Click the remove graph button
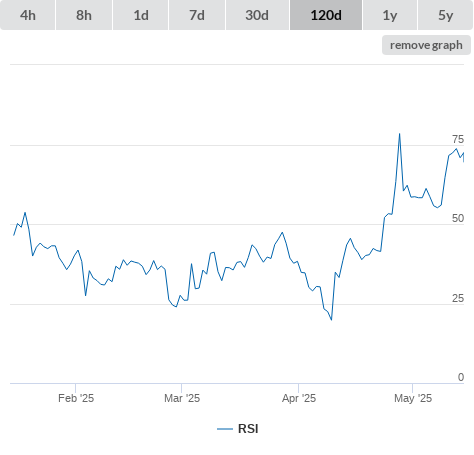The height and width of the screenshot is (455, 474). (426, 45)
